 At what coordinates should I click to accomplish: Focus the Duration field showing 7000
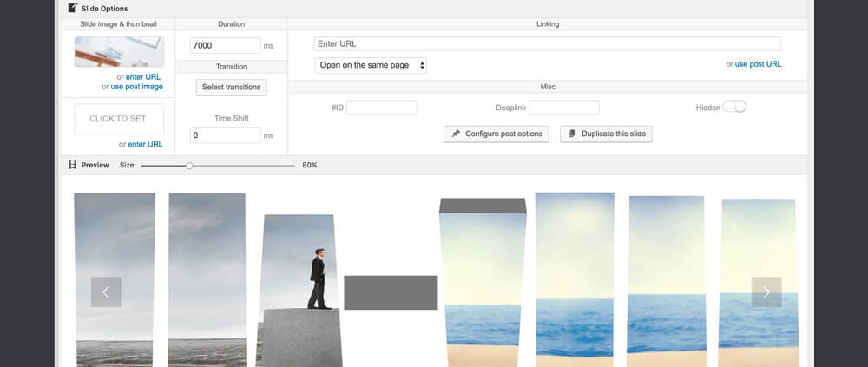(x=225, y=45)
